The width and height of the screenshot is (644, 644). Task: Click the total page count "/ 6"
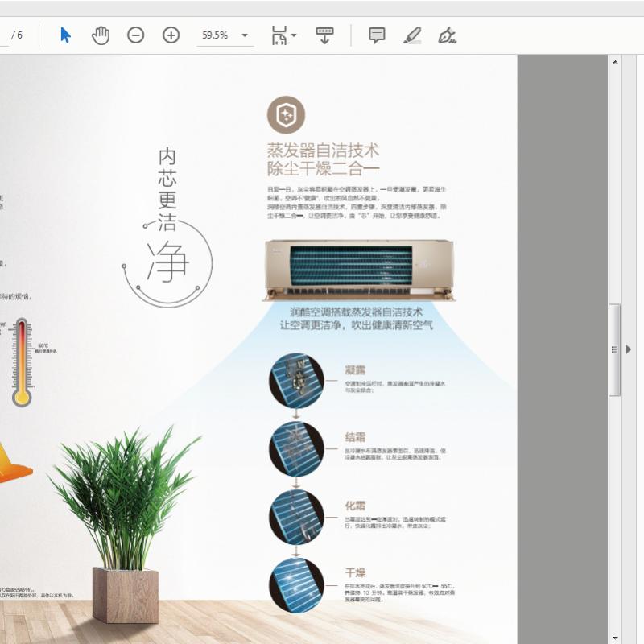point(17,35)
